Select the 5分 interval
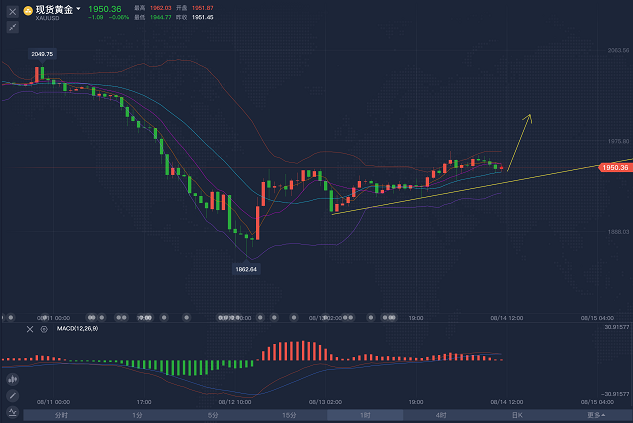633x423 pixels. [x=213, y=415]
